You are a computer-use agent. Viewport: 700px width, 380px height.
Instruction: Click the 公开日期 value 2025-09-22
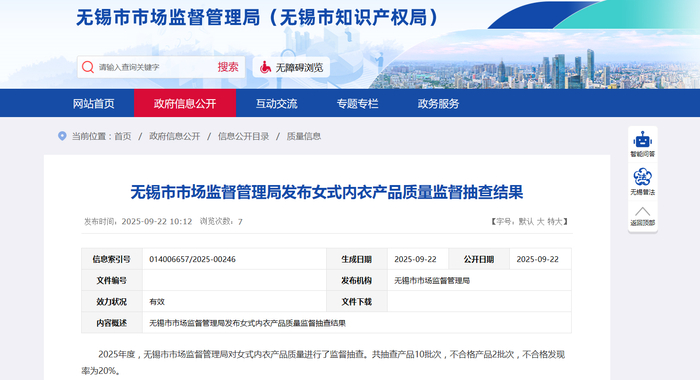(538, 259)
